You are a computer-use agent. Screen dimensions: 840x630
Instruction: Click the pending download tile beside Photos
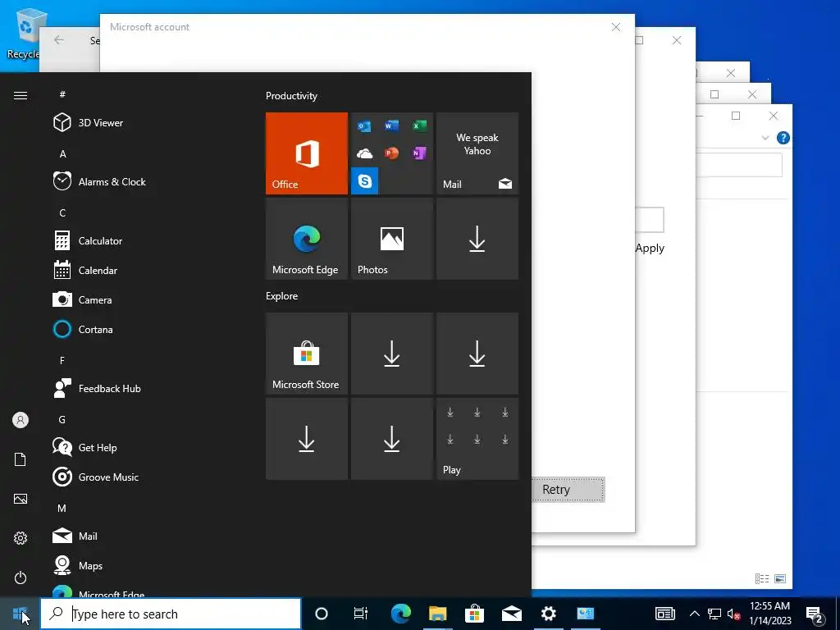pyautogui.click(x=477, y=239)
